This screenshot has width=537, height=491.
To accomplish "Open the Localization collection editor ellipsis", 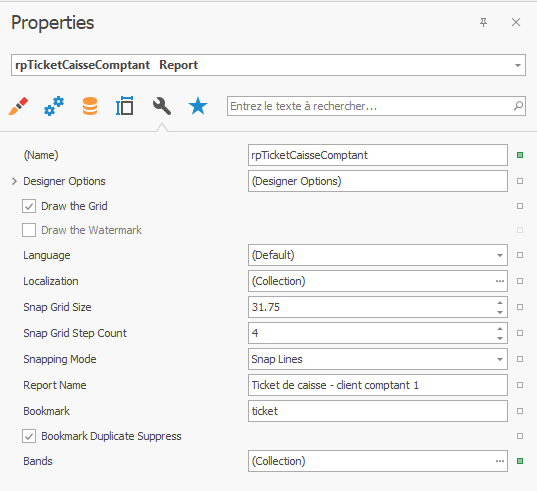I will click(x=500, y=281).
